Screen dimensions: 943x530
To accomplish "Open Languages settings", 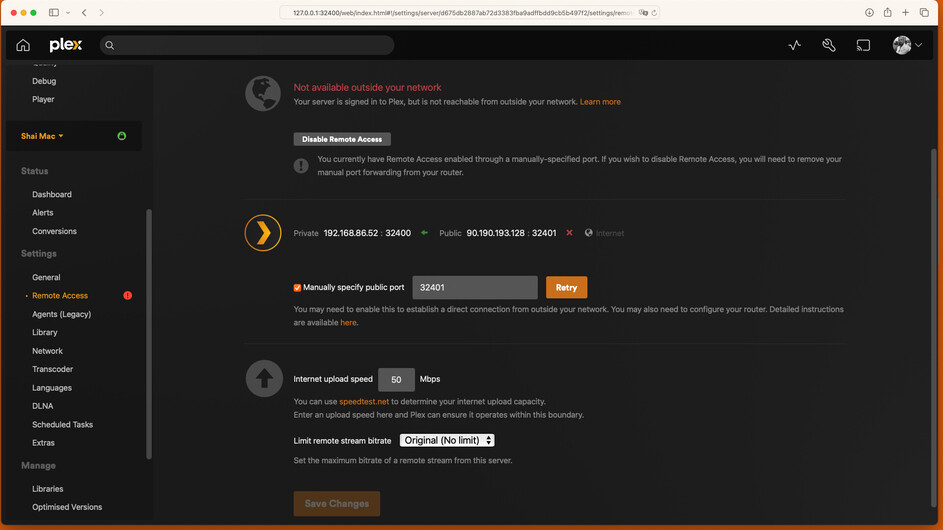I will (x=52, y=388).
